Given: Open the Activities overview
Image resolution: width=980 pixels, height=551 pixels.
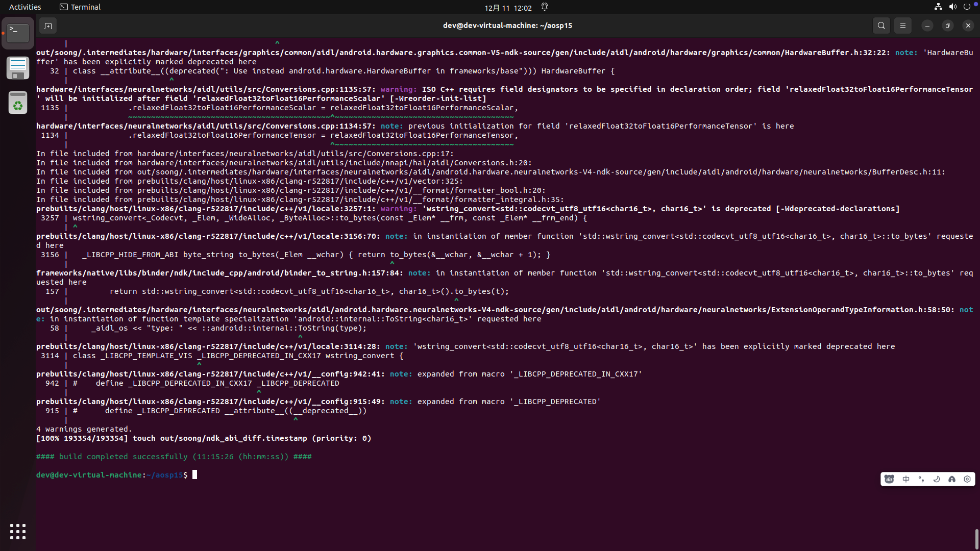Looking at the screenshot, I should coord(25,7).
